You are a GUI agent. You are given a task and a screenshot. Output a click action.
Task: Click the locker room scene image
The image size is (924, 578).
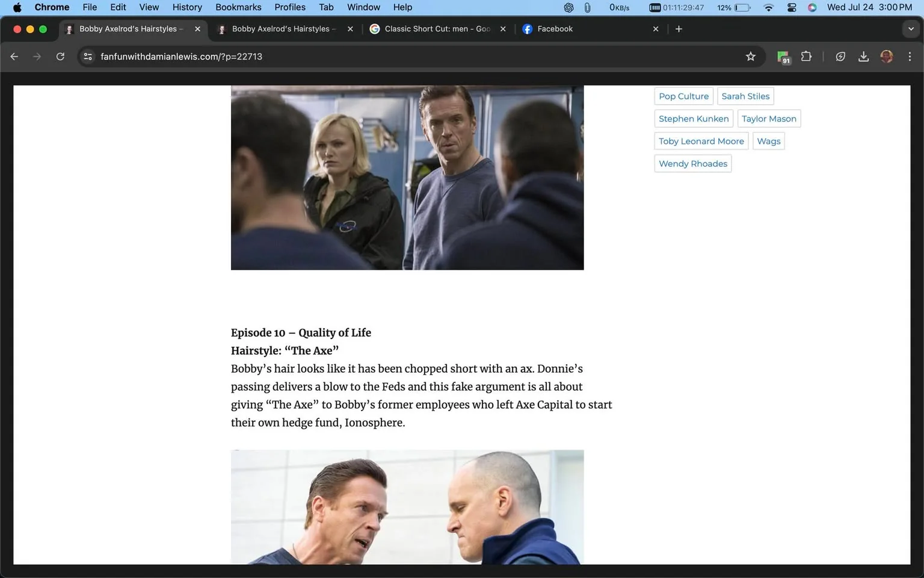click(407, 178)
